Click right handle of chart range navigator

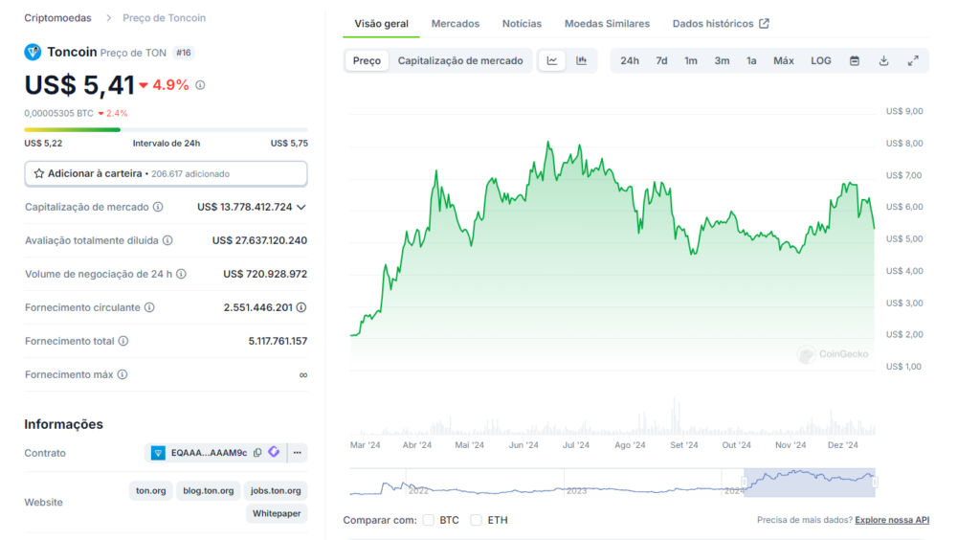click(875, 483)
